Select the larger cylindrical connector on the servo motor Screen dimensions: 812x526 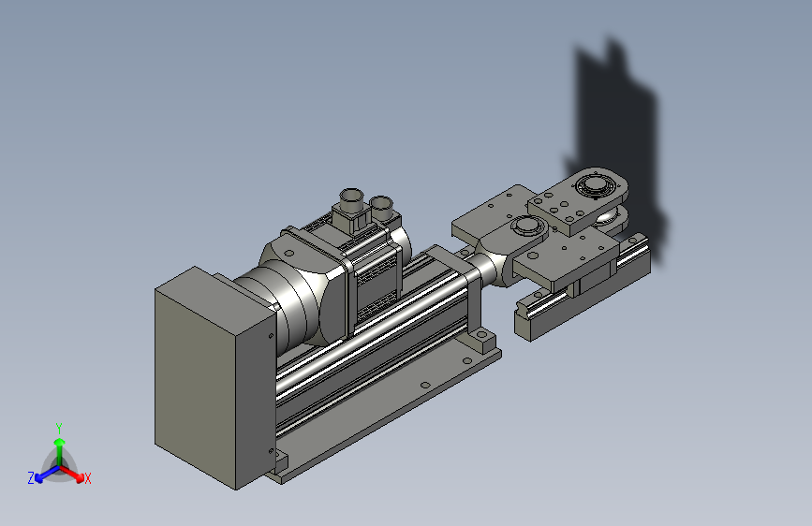[x=351, y=200]
